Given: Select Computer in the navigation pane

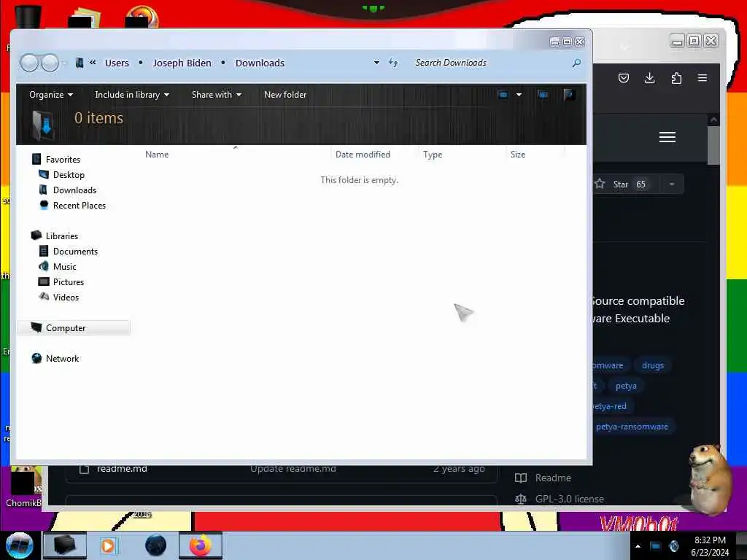Looking at the screenshot, I should 74,327.
